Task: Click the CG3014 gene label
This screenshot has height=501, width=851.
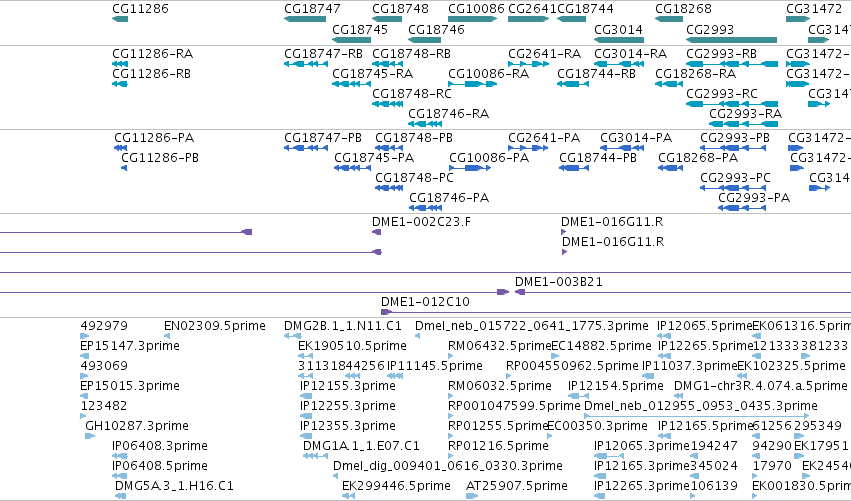Action: pyautogui.click(x=618, y=29)
